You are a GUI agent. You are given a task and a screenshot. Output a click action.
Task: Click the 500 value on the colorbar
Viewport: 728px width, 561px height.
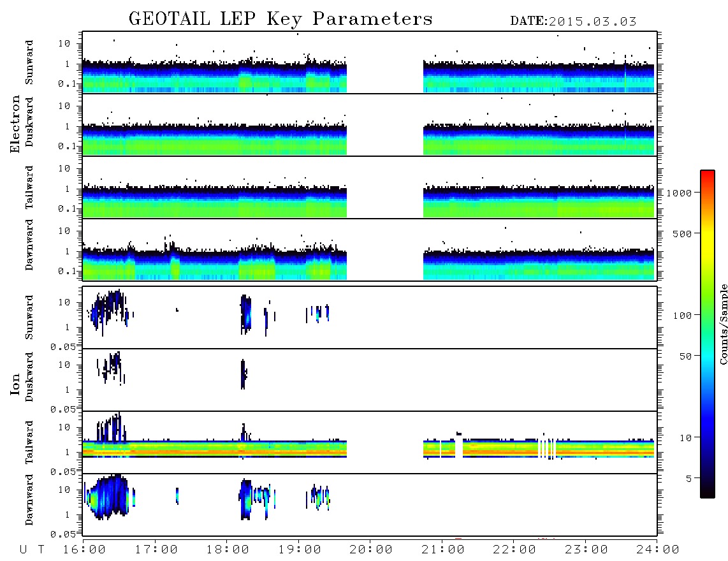pyautogui.click(x=683, y=233)
